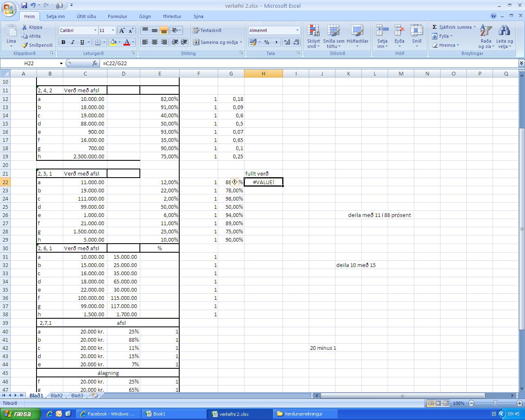
Task: Expand the Almennt number format dropdown
Action: point(297,30)
